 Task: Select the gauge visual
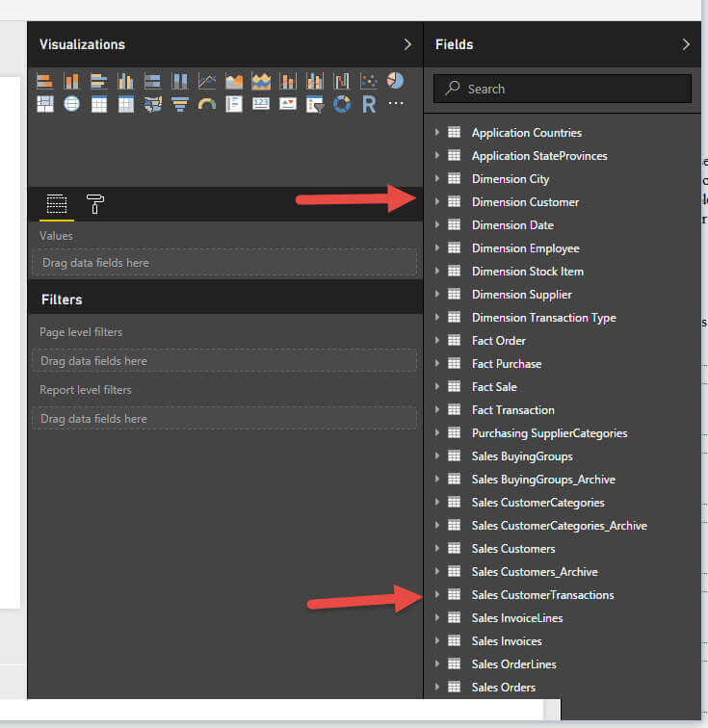[207, 104]
